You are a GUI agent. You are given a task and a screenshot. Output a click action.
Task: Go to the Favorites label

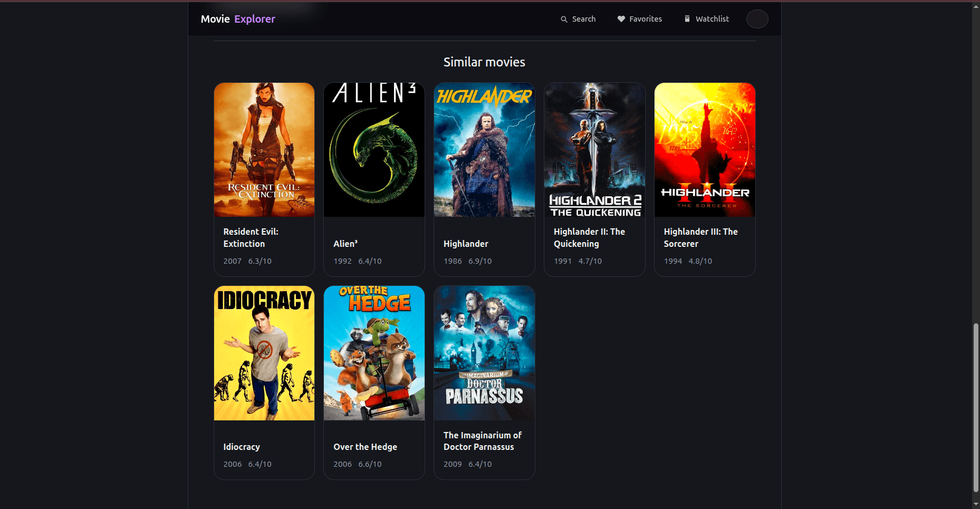646,19
